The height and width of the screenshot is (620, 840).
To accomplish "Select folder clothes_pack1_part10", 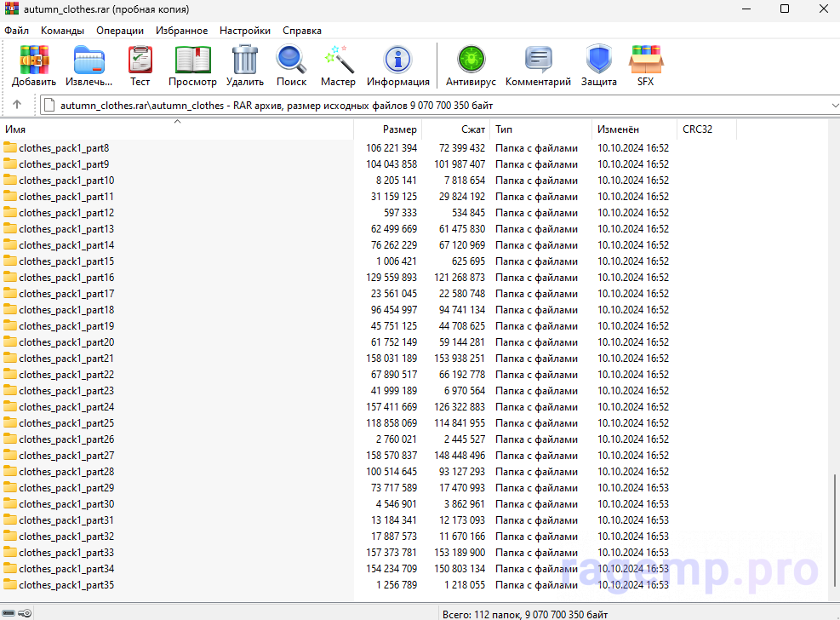I will (66, 180).
